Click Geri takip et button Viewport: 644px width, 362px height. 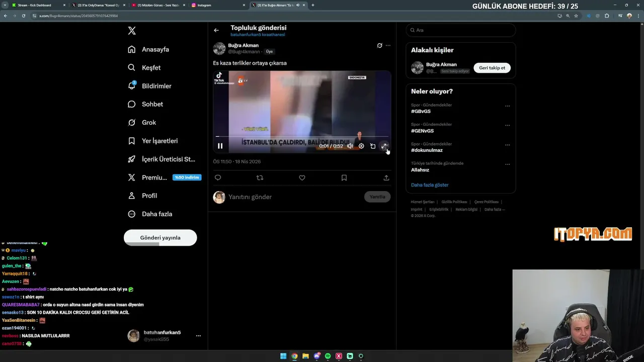click(x=492, y=68)
